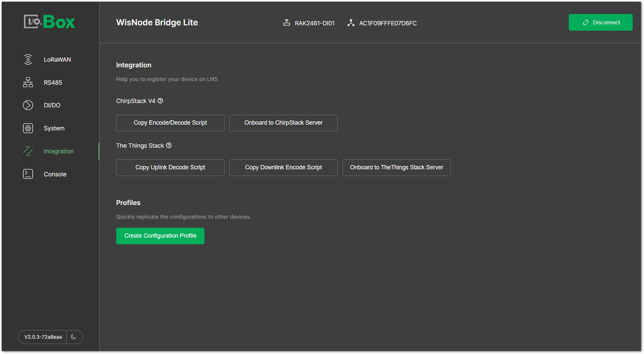This screenshot has height=354, width=644.
Task: Click 'Quickly replicate the configurations' description
Action: coord(183,217)
